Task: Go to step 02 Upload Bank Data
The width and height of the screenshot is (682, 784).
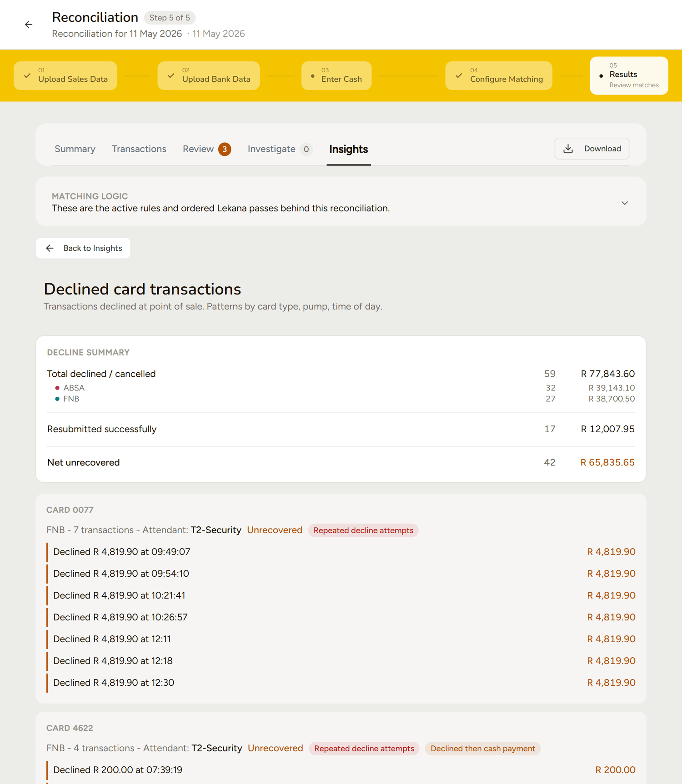Action: (x=209, y=75)
